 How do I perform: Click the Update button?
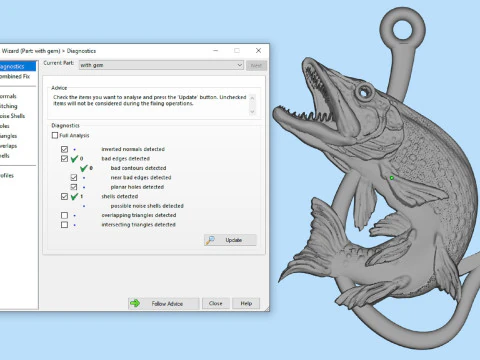pyautogui.click(x=230, y=240)
